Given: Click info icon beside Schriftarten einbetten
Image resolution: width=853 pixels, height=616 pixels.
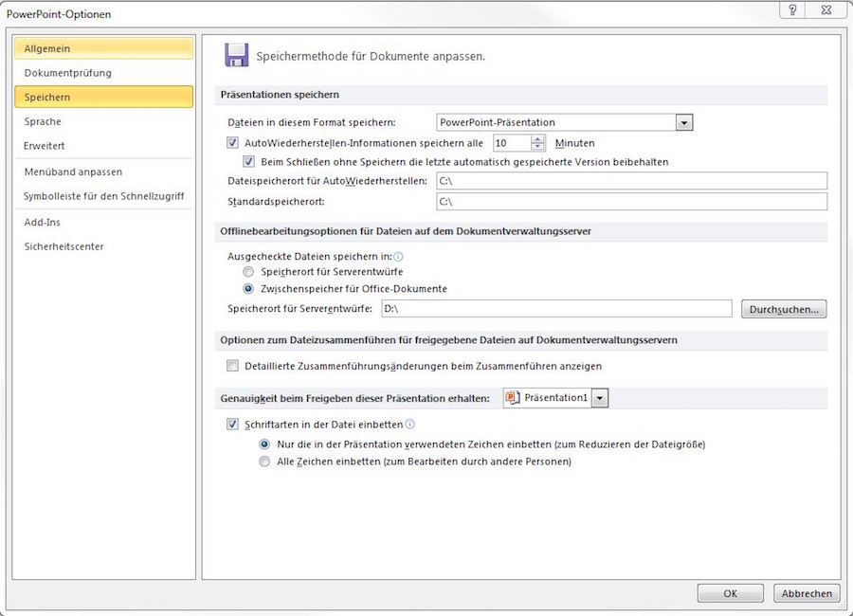Looking at the screenshot, I should pos(410,424).
